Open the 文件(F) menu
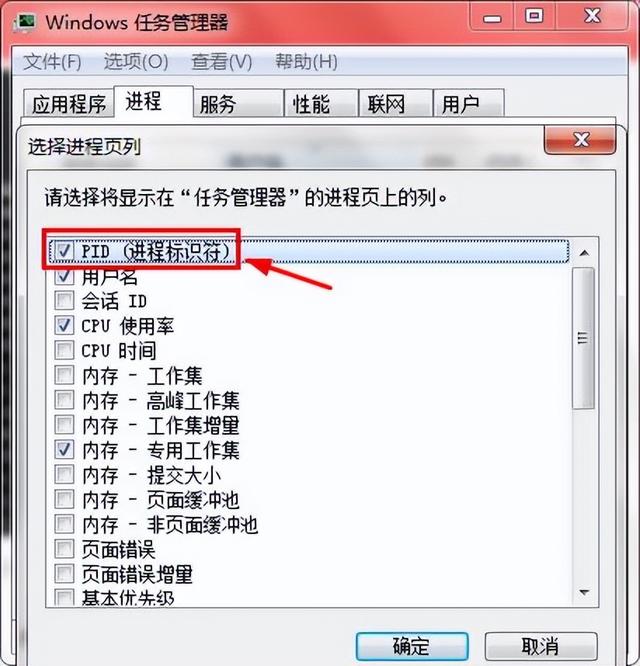This screenshot has width=640, height=666. coord(52,62)
